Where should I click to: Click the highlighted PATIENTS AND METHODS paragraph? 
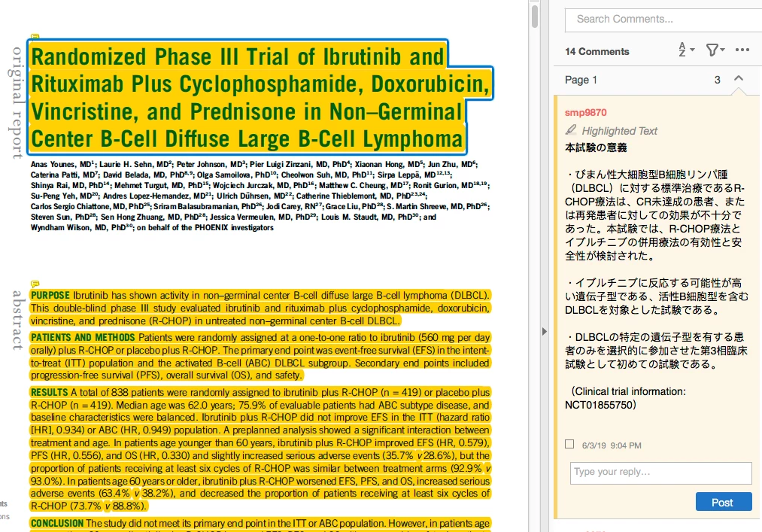tap(260, 356)
